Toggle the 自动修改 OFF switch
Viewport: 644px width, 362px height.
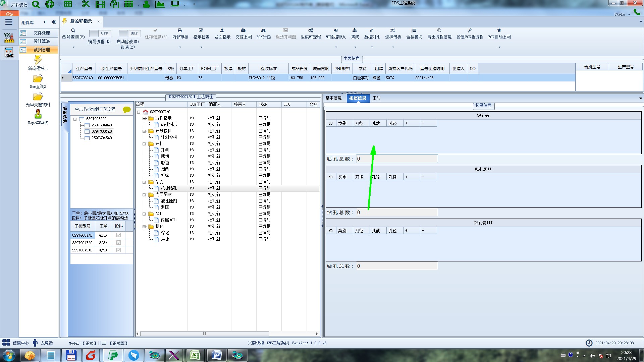coord(129,33)
